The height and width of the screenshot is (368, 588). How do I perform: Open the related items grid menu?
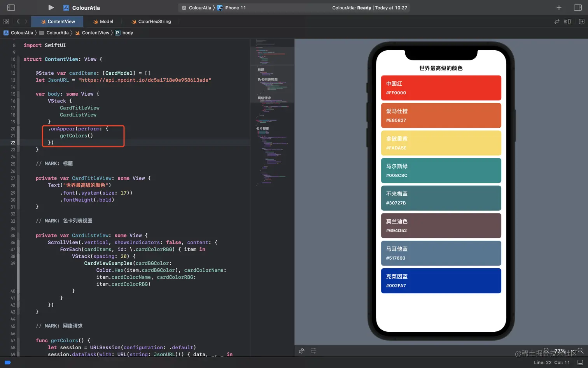(6, 21)
